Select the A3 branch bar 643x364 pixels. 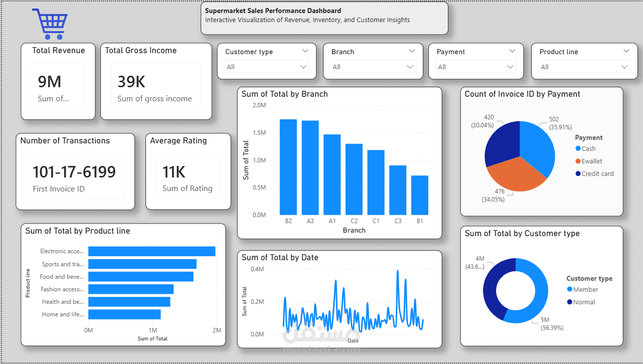tap(310, 168)
